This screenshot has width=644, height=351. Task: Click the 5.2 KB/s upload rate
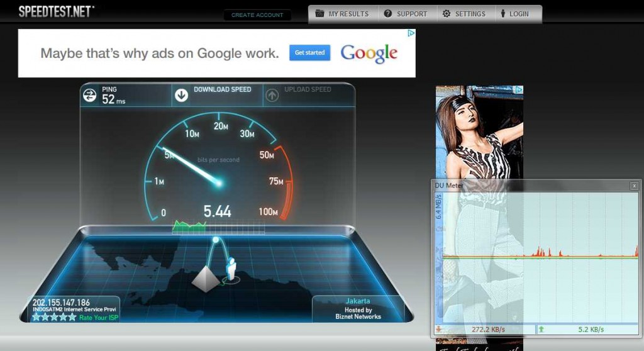(591, 330)
